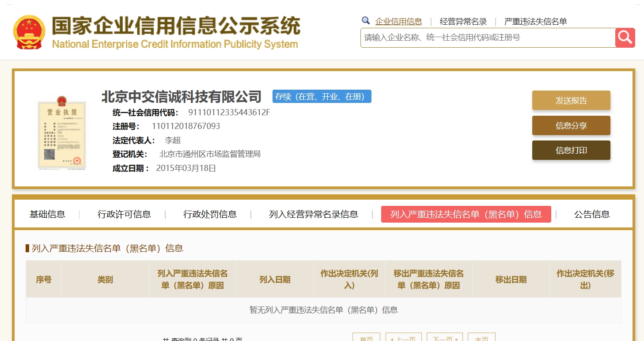Click the registration authority 北京市通州区市场监督管理局

point(210,154)
